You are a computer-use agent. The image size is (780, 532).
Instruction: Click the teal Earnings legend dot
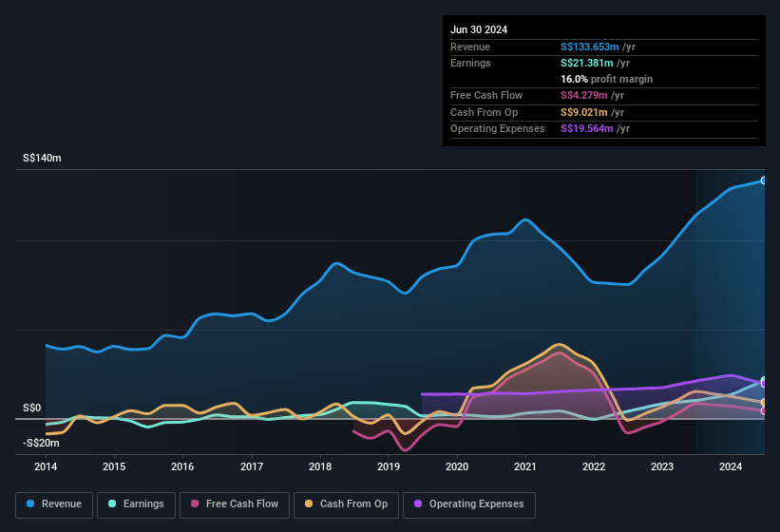(112, 503)
